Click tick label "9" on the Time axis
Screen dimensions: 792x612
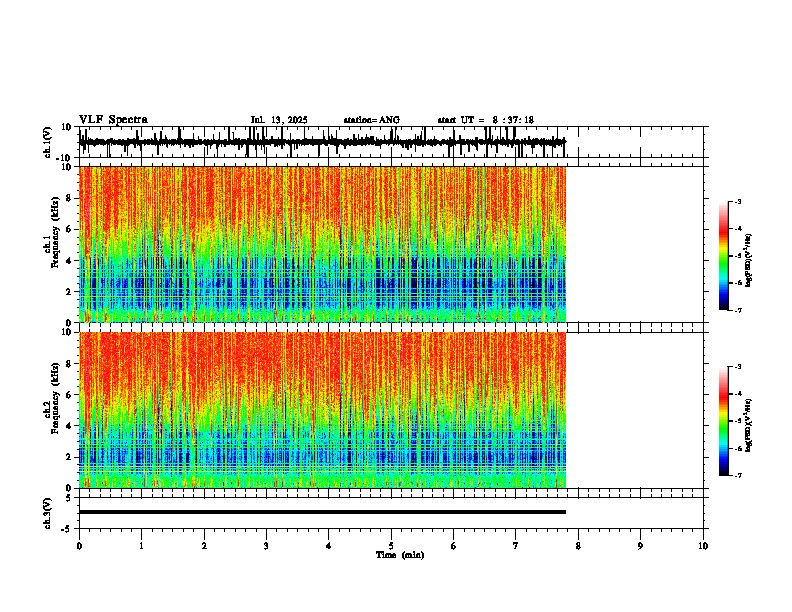click(x=640, y=546)
